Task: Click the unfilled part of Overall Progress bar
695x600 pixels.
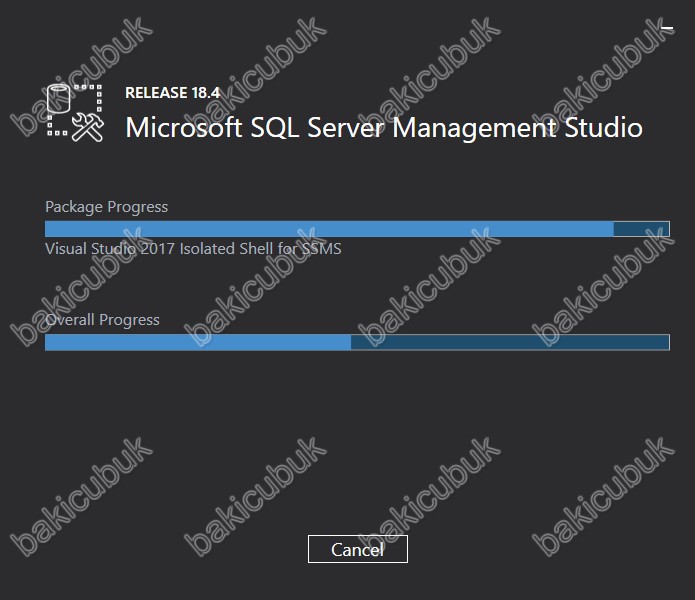Action: coord(510,342)
